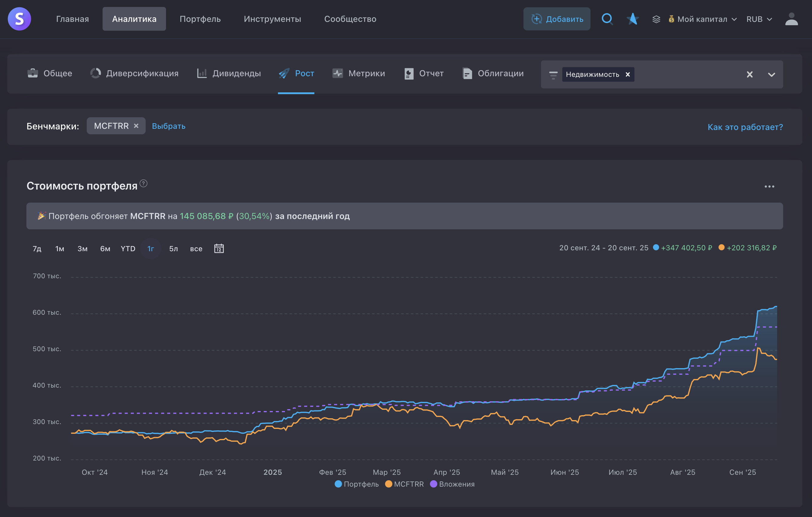812x517 pixels.
Task: Click the purple S logo
Action: [19, 19]
